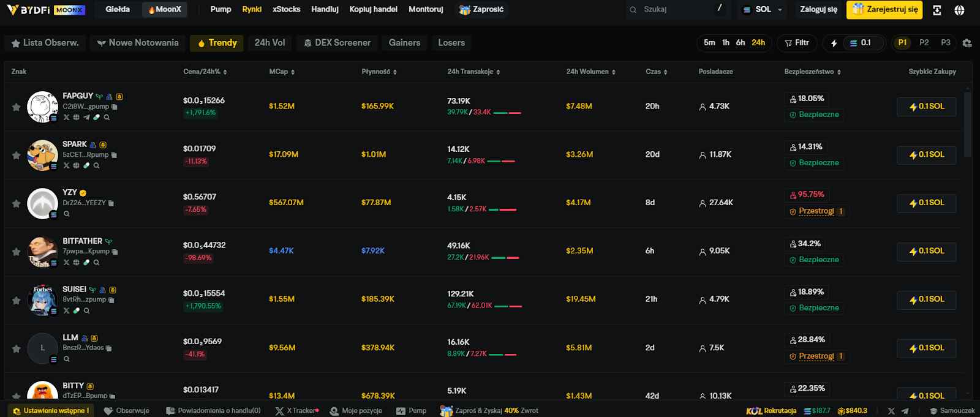980x417 pixels.
Task: Copy the SPARK contract address 5zCET...Rpump
Action: pos(114,155)
